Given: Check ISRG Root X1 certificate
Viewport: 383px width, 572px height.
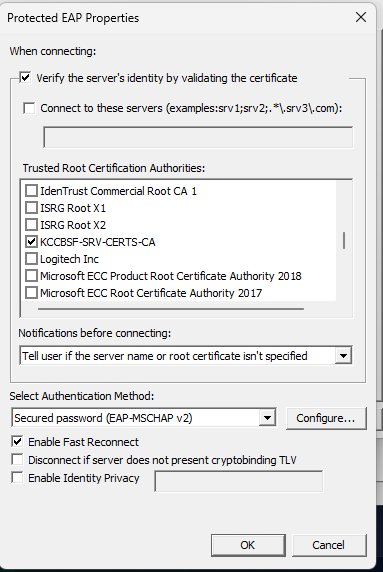Looking at the screenshot, I should pyautogui.click(x=31, y=208).
